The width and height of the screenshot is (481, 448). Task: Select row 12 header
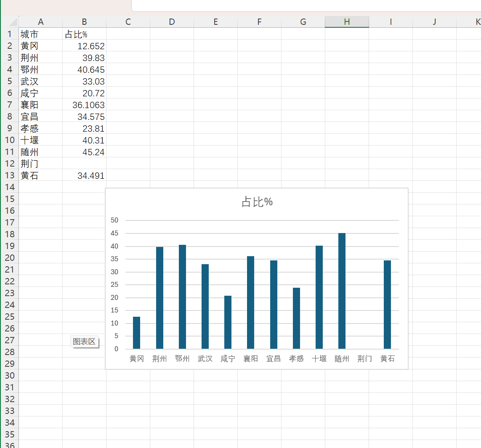click(x=10, y=164)
